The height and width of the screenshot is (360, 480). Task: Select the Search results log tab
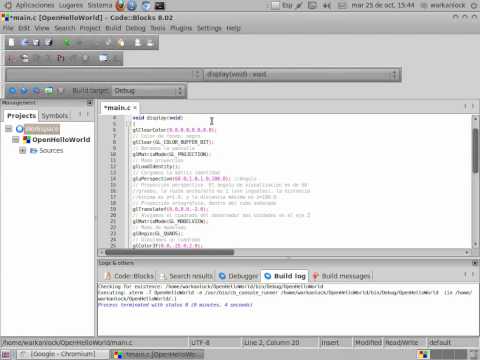[x=187, y=276]
